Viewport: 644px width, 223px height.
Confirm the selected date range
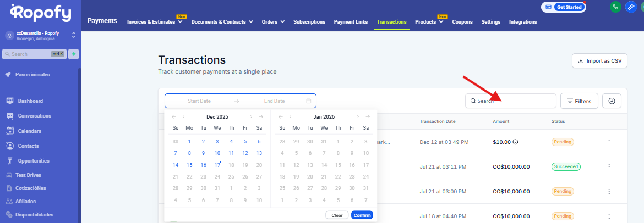(362, 215)
